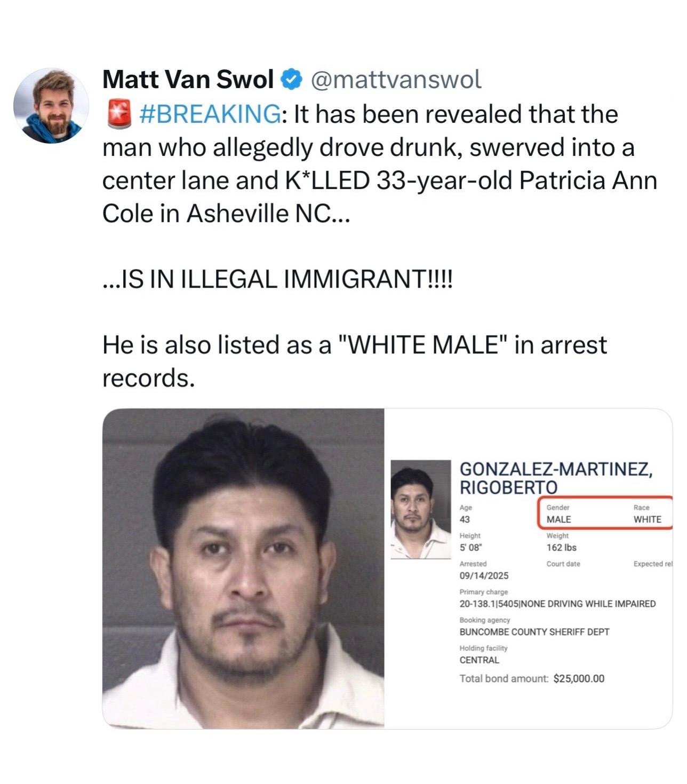687x784 pixels.
Task: Click the Matt Van Swol display name
Action: point(188,80)
